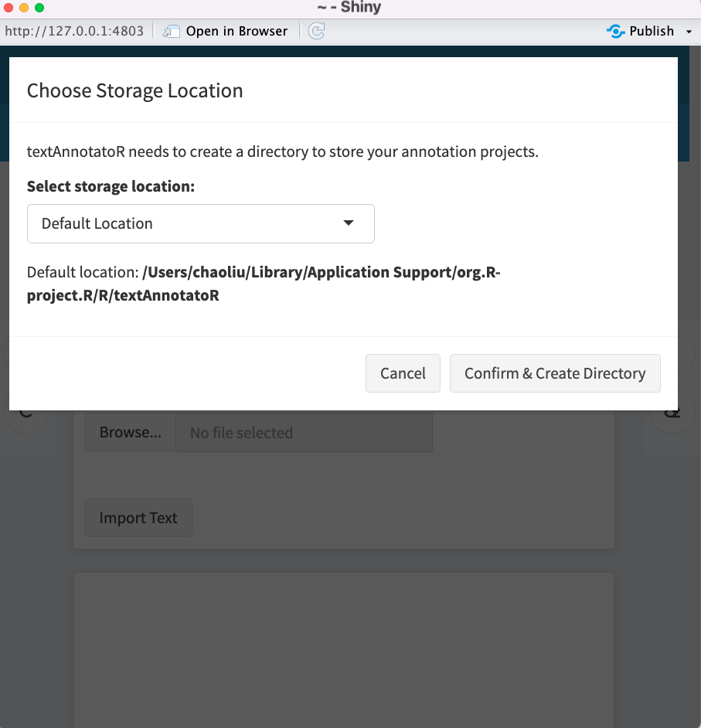Viewport: 701px width, 728px height.
Task: Maximize the Shiny window with green button
Action: [x=39, y=8]
